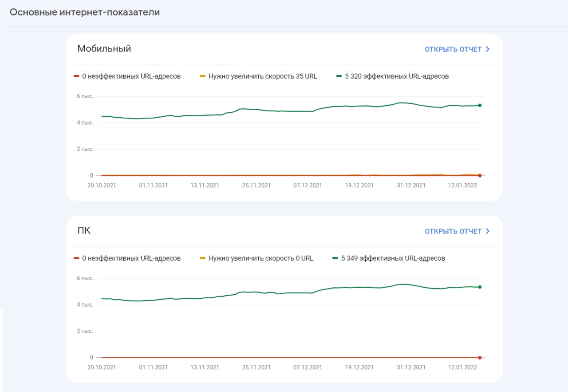Select 'Нужно увеличить скорость 35 URL' legend text
This screenshot has height=392, width=568.
click(263, 76)
